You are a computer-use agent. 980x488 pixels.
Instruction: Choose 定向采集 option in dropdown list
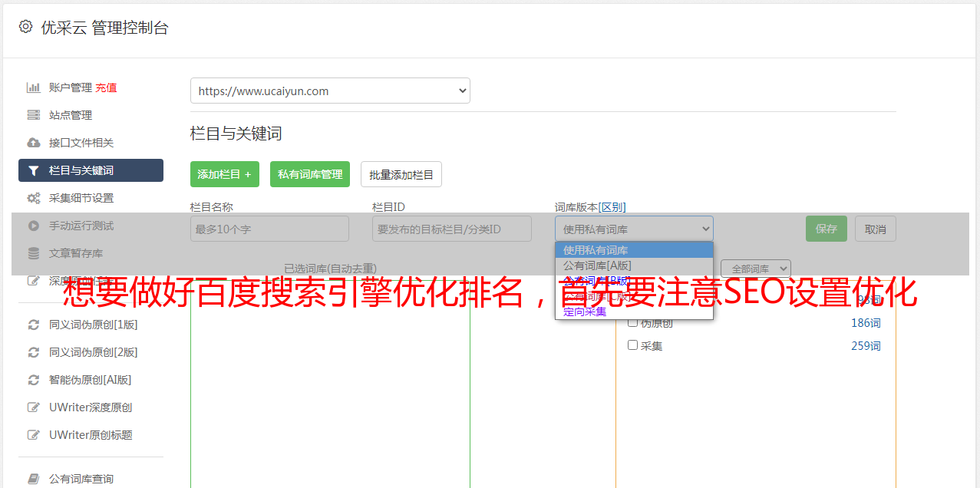tap(634, 312)
